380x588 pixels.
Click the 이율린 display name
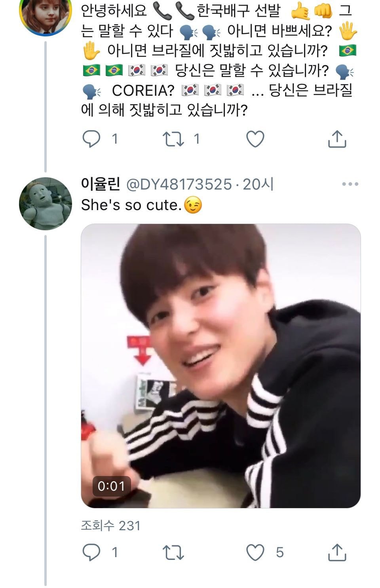100,184
